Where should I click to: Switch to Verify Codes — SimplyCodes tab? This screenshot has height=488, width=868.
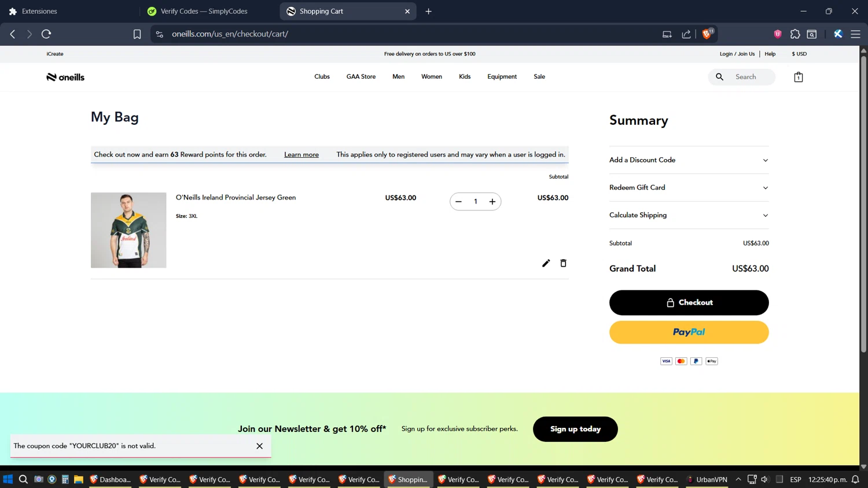(x=209, y=11)
